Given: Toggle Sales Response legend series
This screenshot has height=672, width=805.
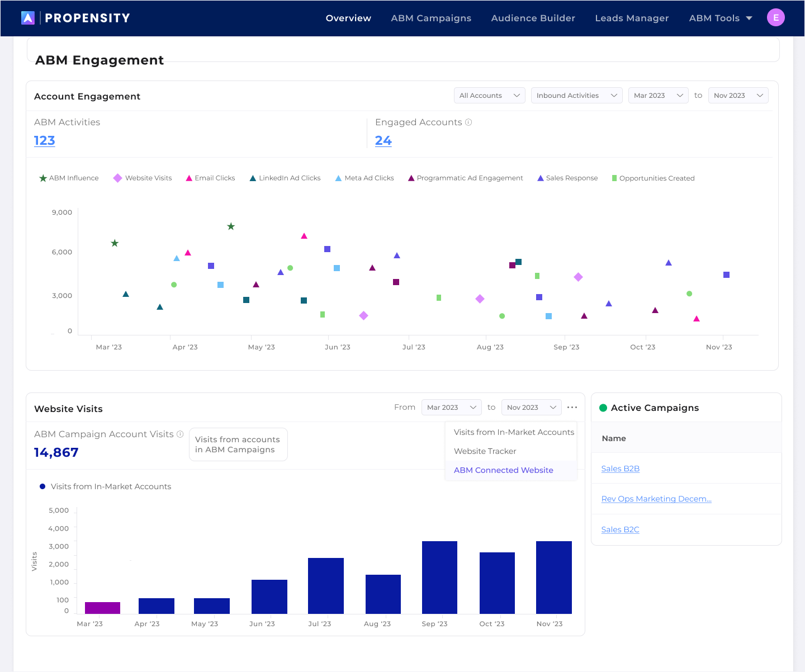Looking at the screenshot, I should pos(567,178).
